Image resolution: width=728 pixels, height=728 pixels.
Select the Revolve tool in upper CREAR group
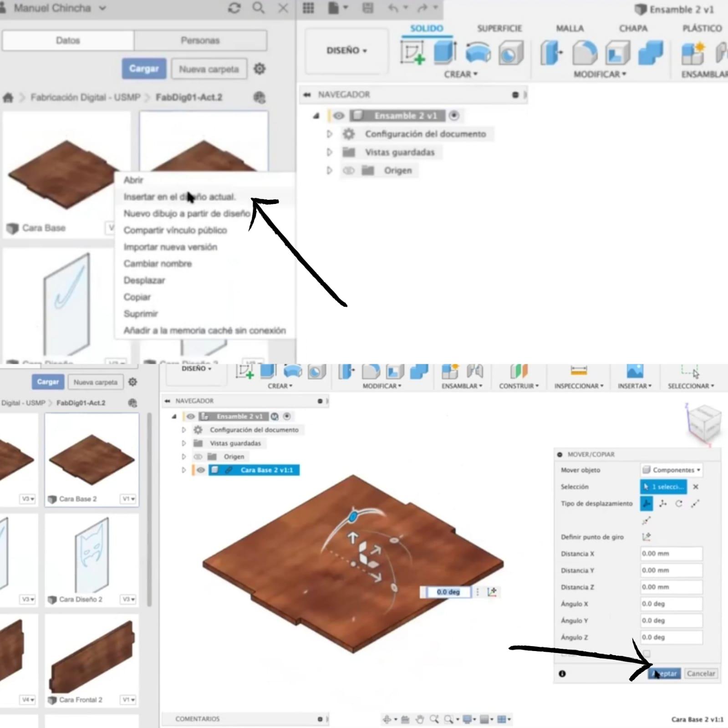478,52
